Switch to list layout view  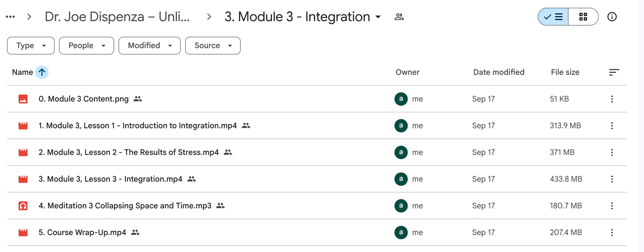click(x=553, y=17)
